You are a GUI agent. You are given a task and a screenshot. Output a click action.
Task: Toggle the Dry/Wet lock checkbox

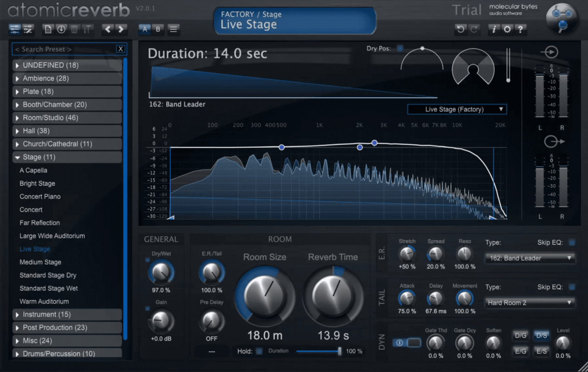point(147,260)
